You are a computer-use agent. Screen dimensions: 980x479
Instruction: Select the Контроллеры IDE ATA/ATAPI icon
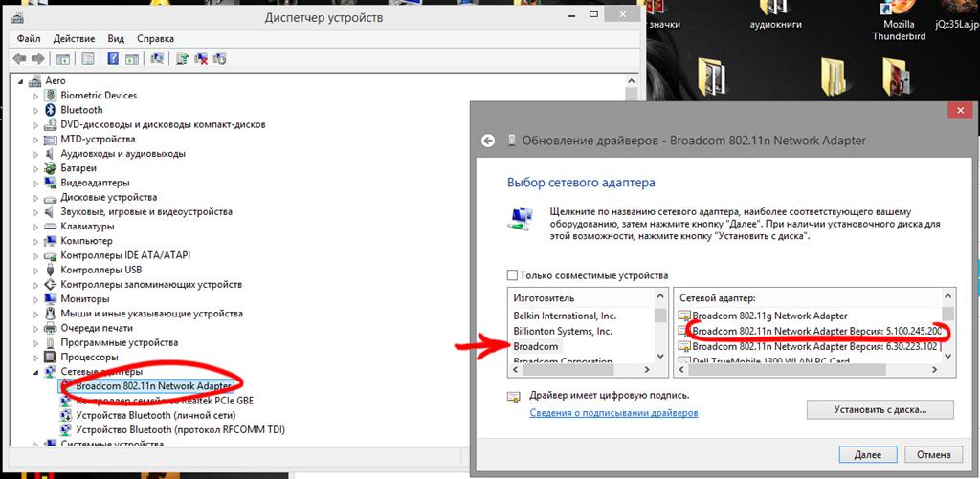(x=51, y=255)
